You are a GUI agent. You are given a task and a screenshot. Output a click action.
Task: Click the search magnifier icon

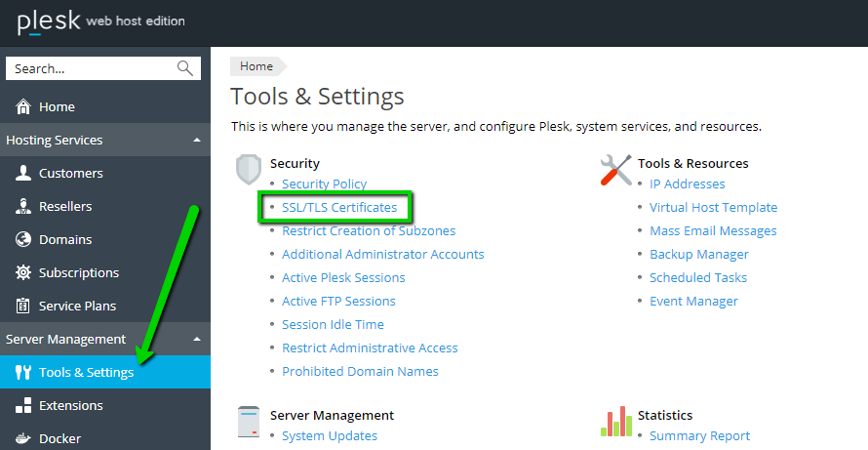tap(184, 68)
